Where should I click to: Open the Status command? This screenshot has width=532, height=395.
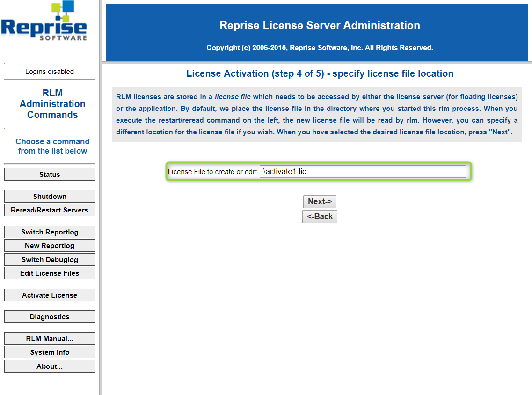click(x=50, y=175)
